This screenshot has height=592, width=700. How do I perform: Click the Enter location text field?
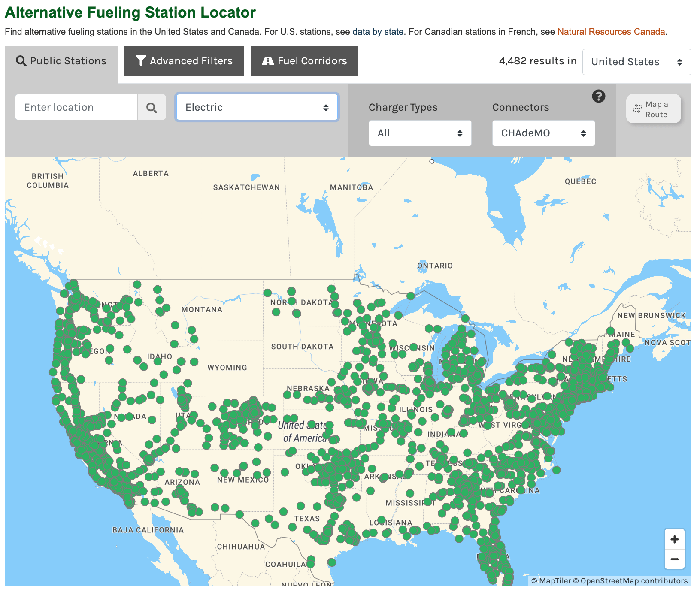pos(76,107)
